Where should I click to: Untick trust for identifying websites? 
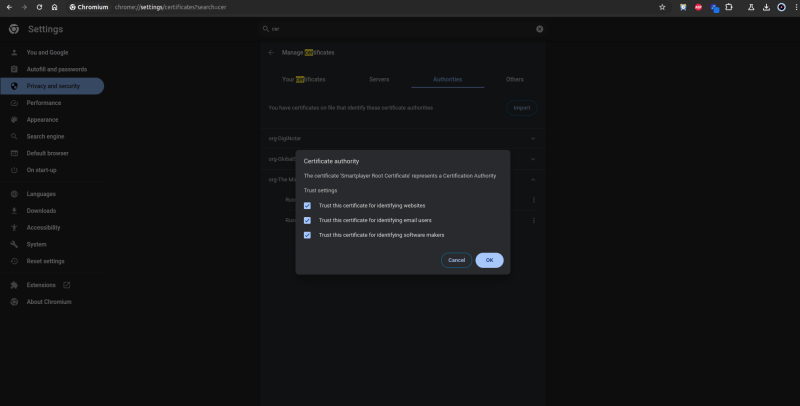point(307,206)
